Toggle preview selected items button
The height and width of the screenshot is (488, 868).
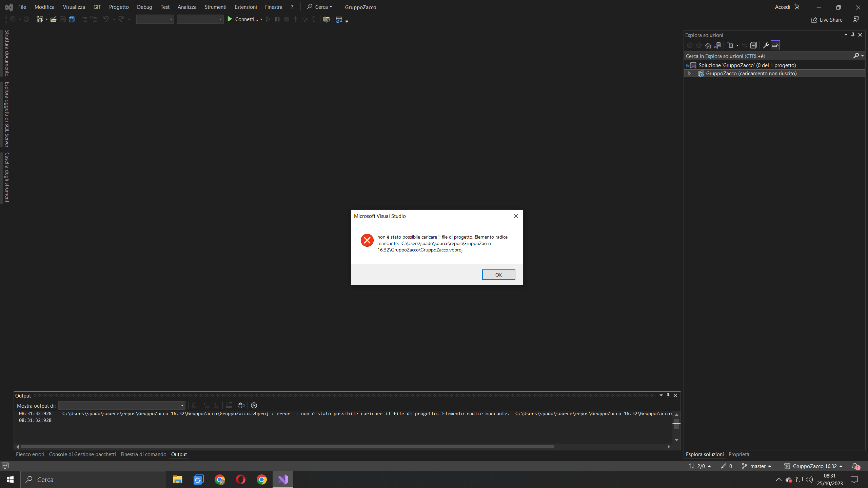[x=775, y=45]
